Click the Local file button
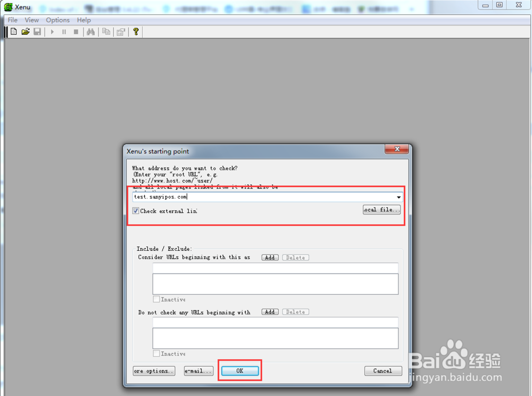Screen dimensions: 532x396 (381, 210)
